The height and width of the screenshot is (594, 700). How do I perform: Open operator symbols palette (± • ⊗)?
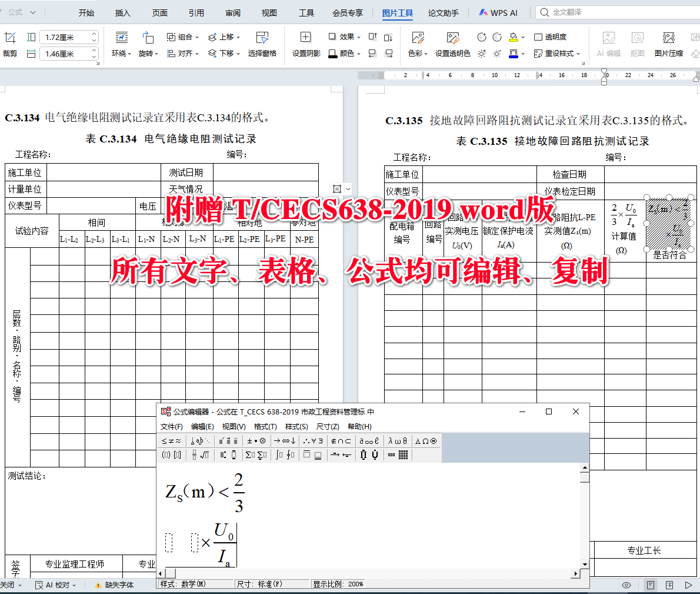click(256, 441)
